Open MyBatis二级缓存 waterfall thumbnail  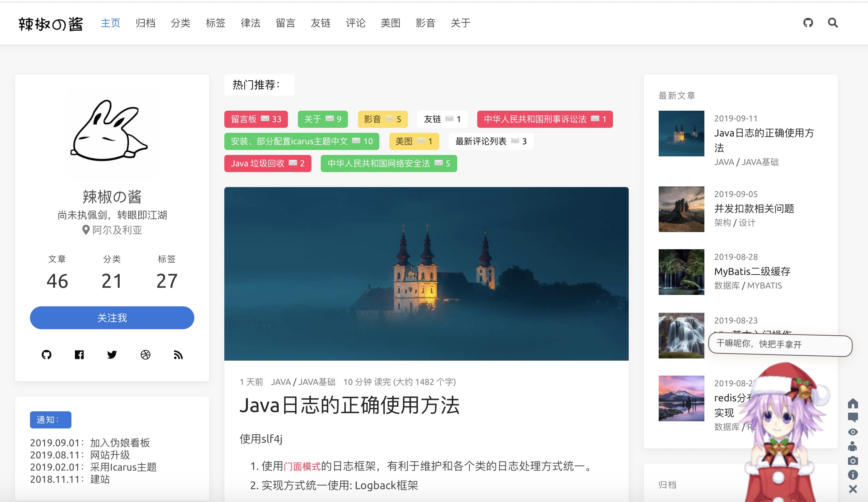tap(681, 272)
